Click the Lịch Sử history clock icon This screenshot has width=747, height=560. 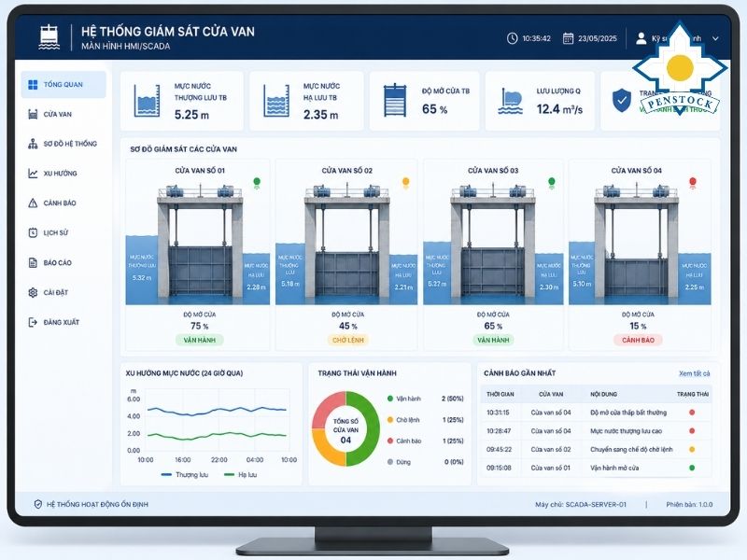click(x=33, y=232)
